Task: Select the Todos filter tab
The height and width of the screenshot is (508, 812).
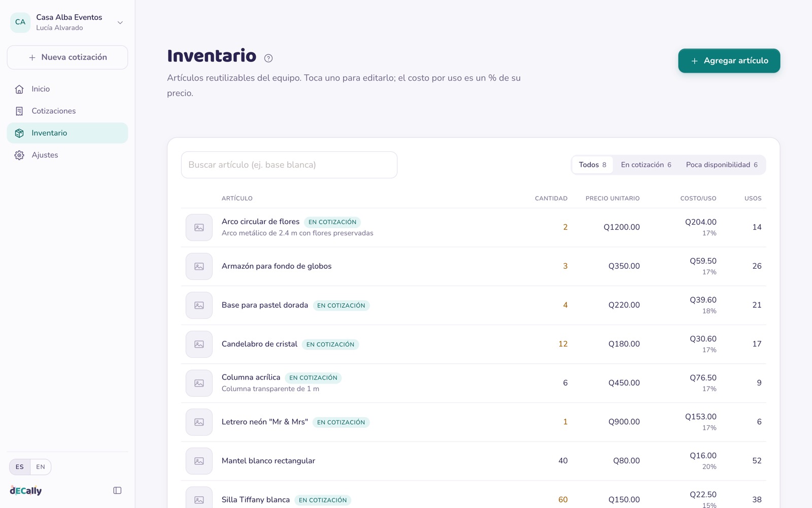Action: (x=592, y=165)
